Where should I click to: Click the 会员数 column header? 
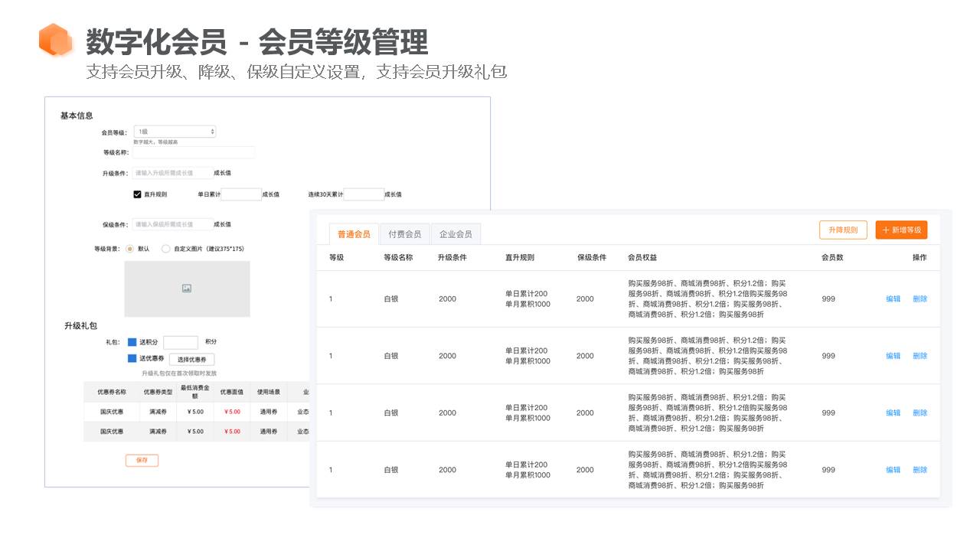click(x=832, y=258)
